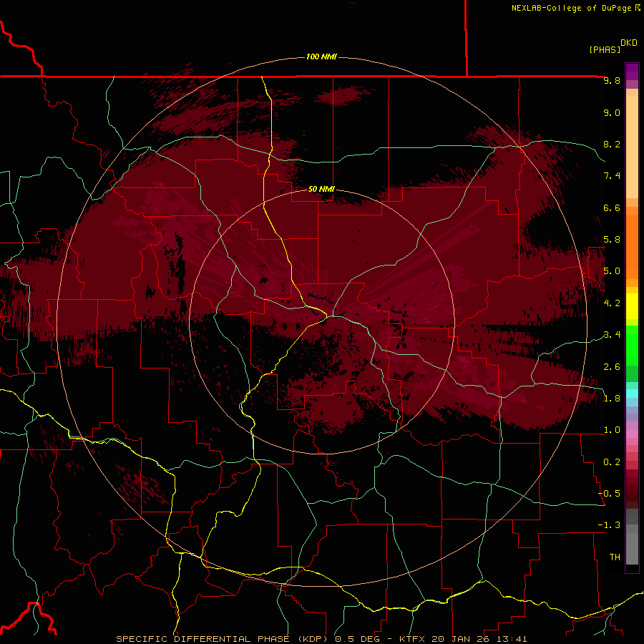
Task: Click the 0.2 value on the color scale
Action: pos(612,462)
